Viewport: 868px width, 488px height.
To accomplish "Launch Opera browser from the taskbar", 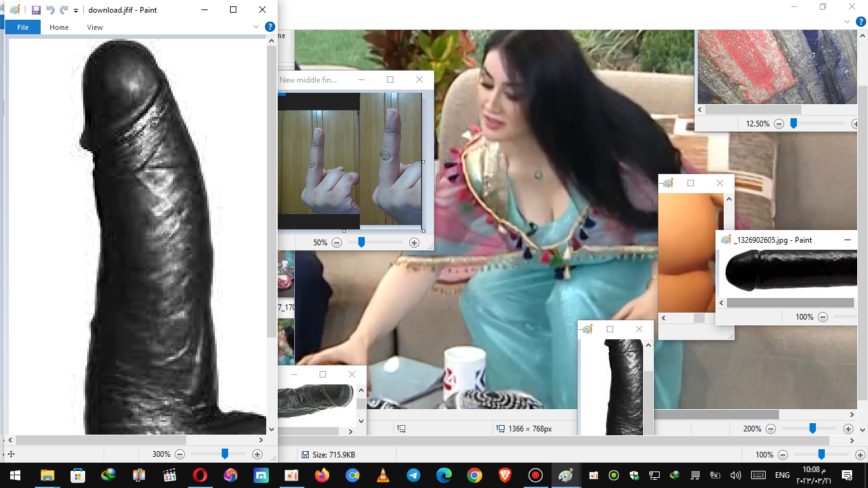I will 200,475.
